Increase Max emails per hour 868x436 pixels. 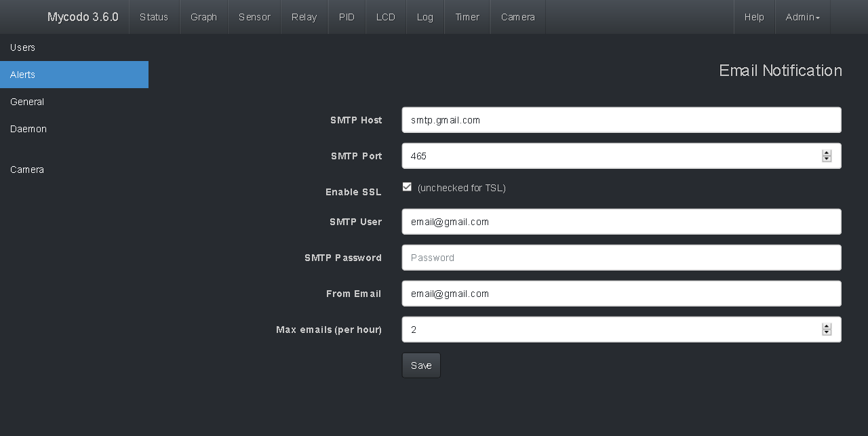coord(827,326)
